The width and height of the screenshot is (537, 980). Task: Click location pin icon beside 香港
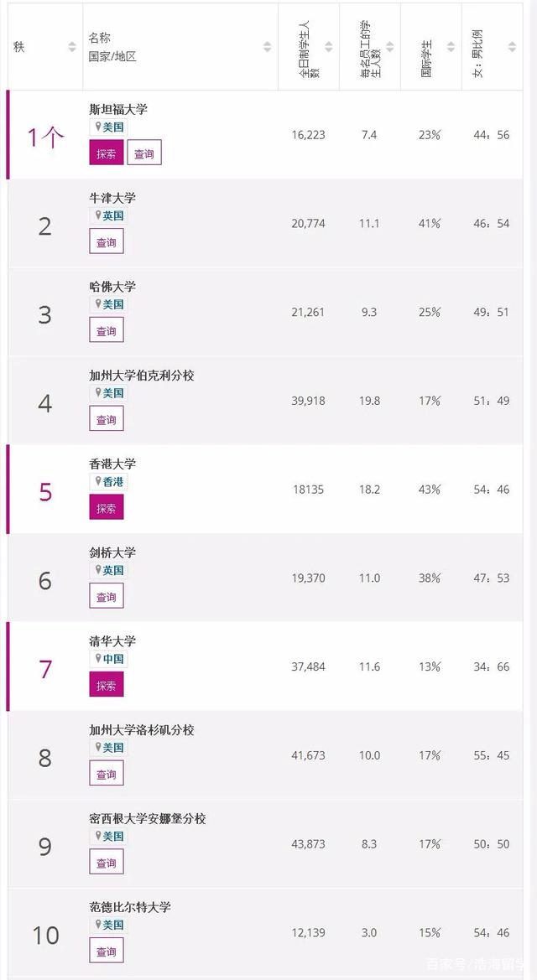tap(98, 481)
